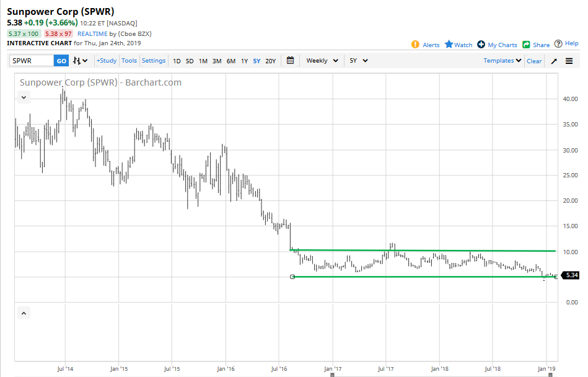
Task: Click the Share link text
Action: (541, 45)
